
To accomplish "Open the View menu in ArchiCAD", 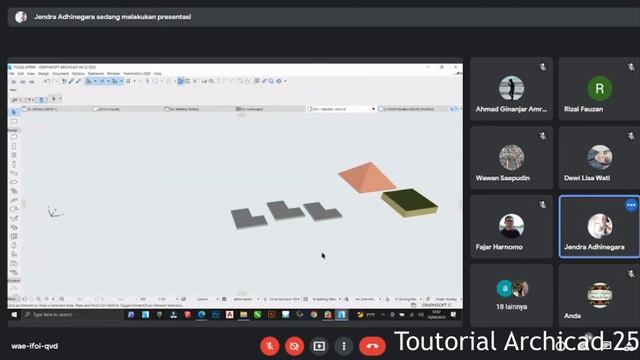I will tap(31, 74).
